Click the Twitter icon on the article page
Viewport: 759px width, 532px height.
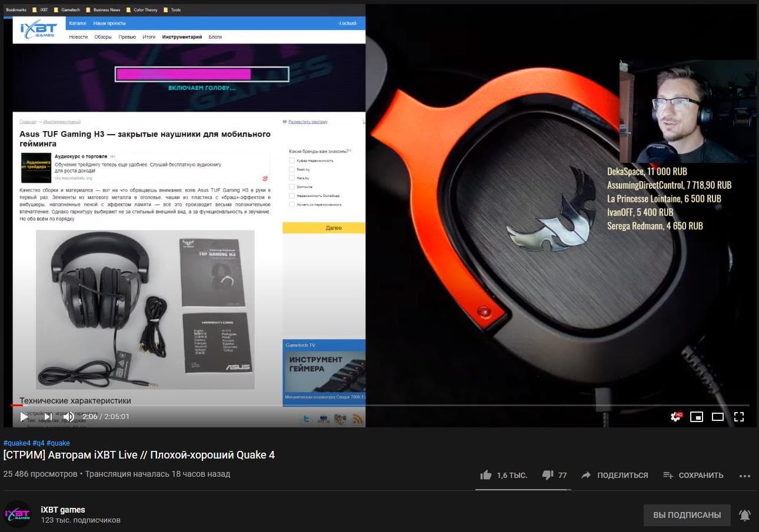click(x=306, y=419)
